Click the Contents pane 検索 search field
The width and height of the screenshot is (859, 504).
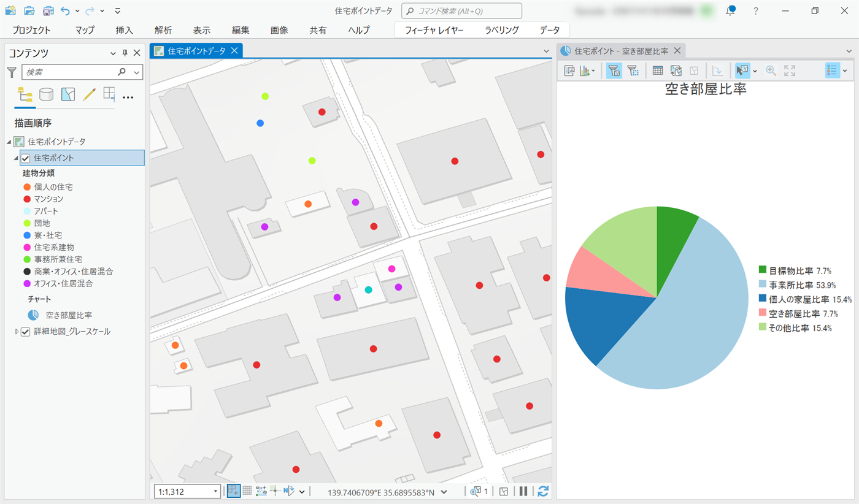coord(71,72)
